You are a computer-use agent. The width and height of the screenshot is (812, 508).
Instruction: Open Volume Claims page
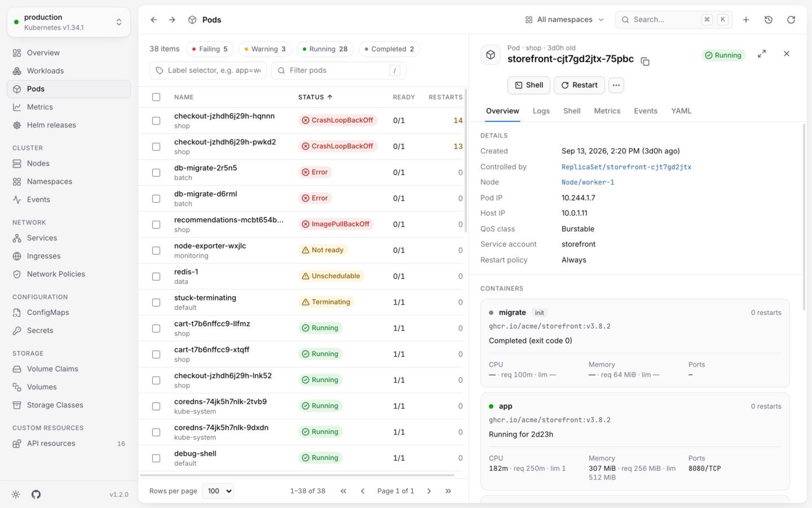click(69, 369)
